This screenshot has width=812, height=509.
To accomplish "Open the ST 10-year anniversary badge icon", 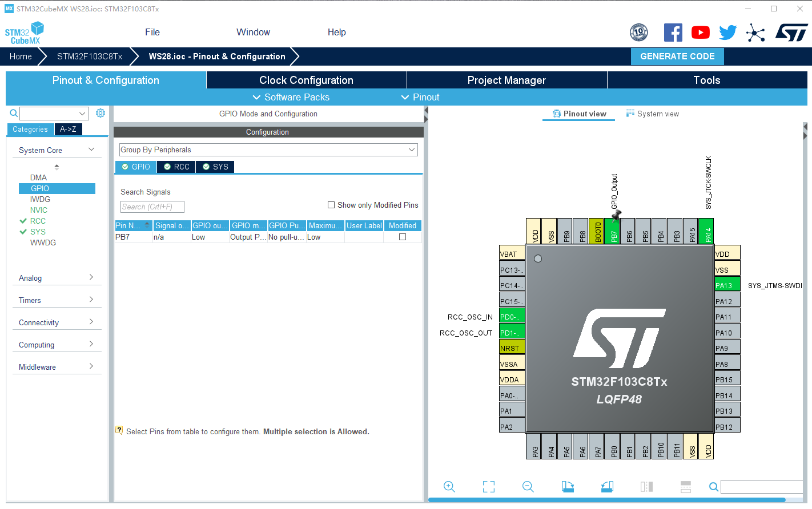I will click(x=639, y=33).
